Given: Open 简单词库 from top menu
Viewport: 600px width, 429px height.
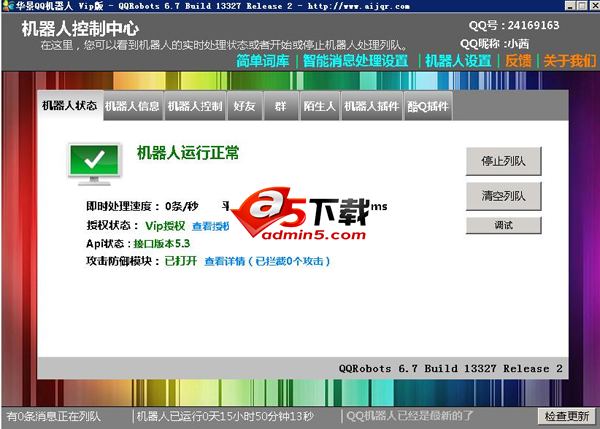Looking at the screenshot, I should click(262, 61).
